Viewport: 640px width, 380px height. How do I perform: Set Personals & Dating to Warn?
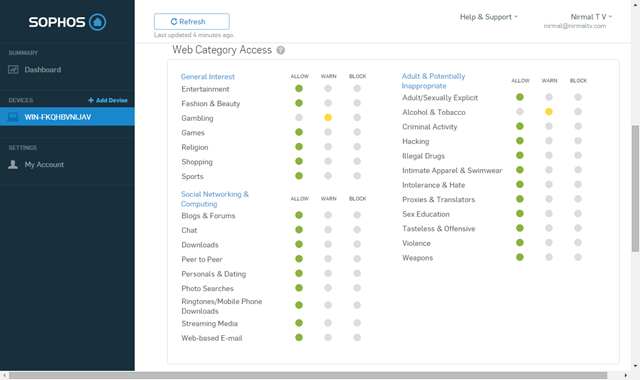tap(328, 273)
